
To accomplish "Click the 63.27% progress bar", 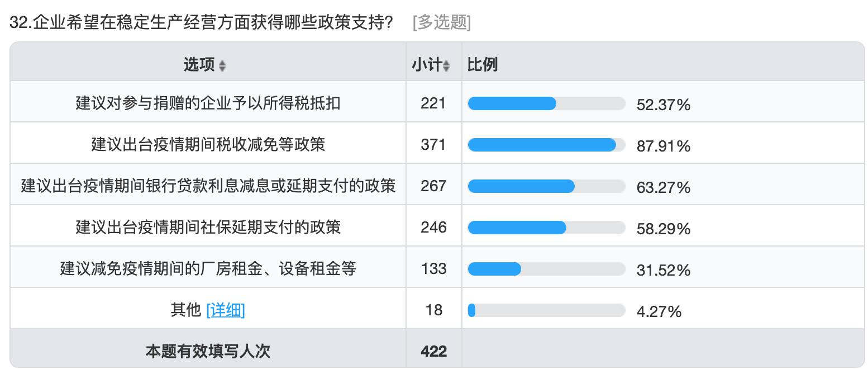I will tap(546, 186).
